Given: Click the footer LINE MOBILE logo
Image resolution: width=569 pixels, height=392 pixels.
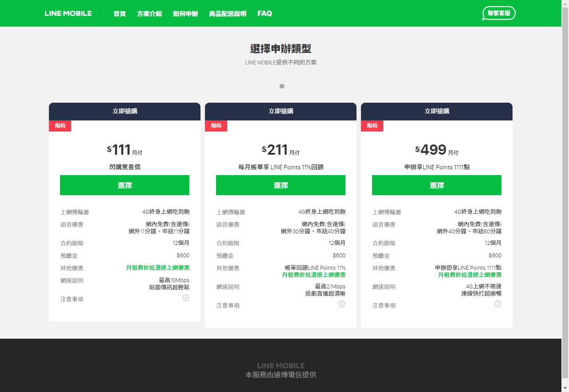Looking at the screenshot, I should (281, 366).
